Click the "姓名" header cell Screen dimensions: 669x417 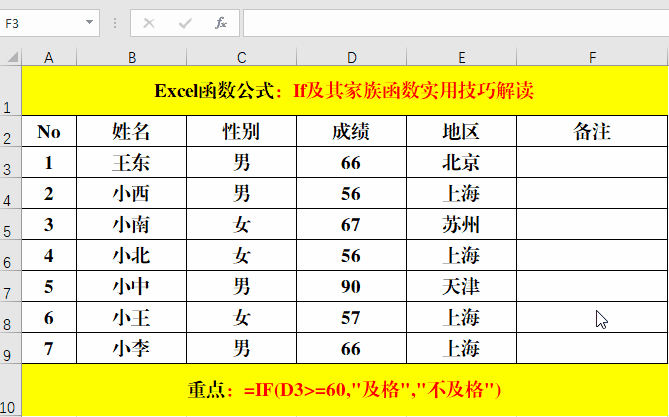[131, 131]
